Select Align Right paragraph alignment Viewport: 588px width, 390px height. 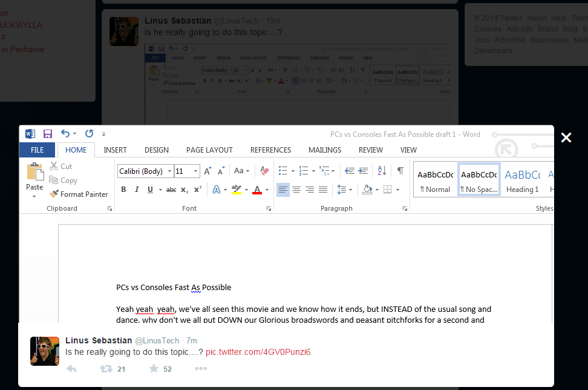coord(310,190)
